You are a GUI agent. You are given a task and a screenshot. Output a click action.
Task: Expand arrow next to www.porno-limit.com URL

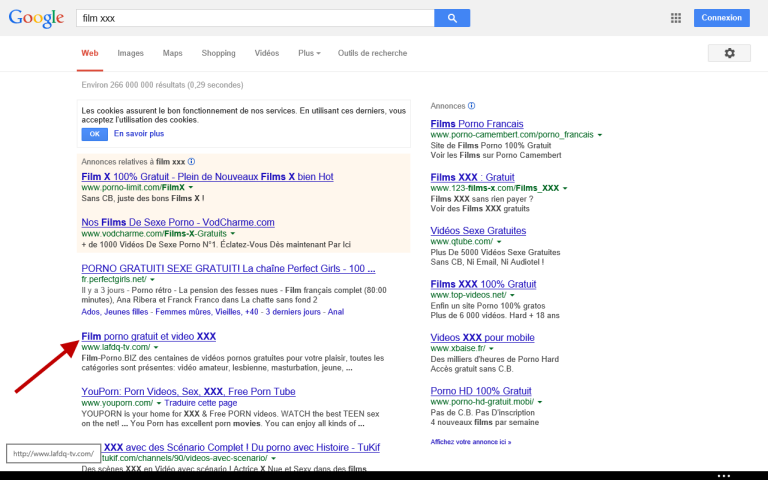pos(191,188)
